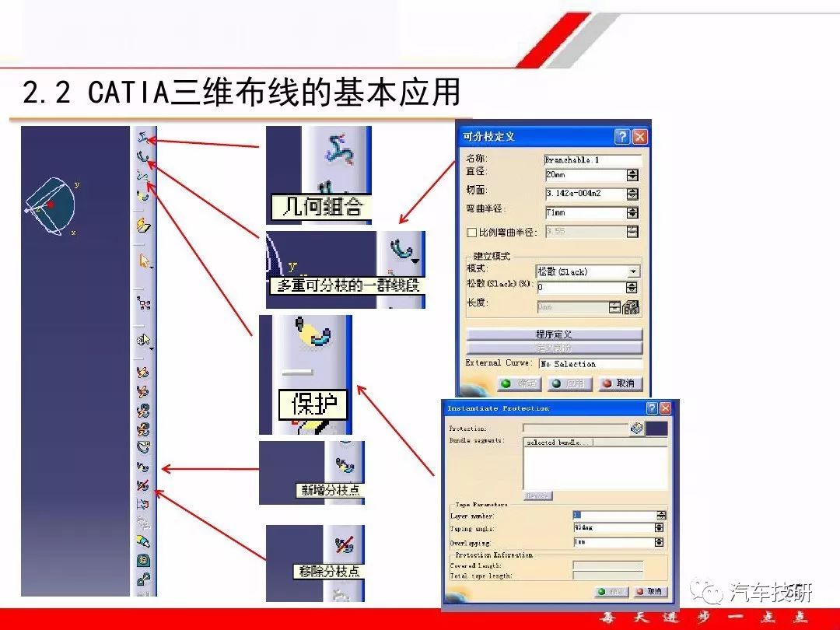Viewport: 840px width, 630px height.
Task: Click the green-dot OK button in Instantiate Protection dialog
Action: coord(612,591)
